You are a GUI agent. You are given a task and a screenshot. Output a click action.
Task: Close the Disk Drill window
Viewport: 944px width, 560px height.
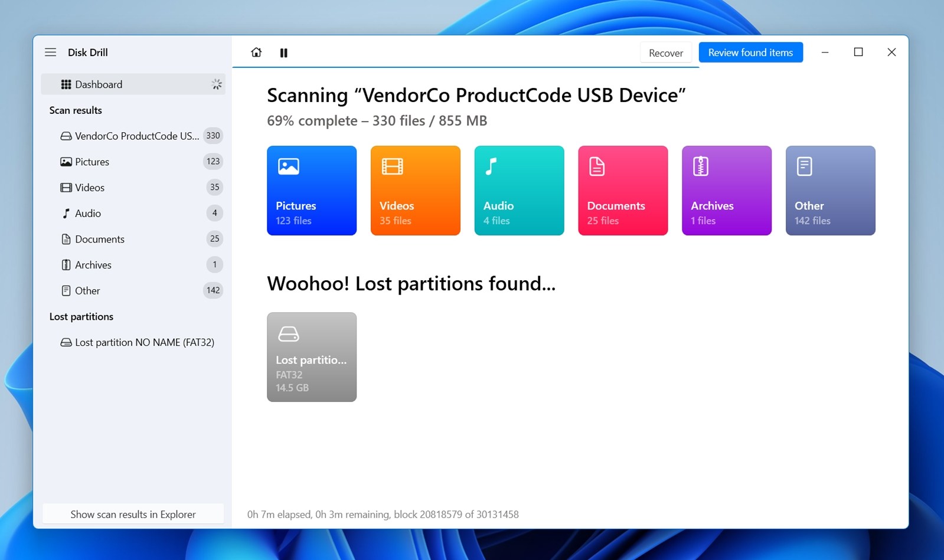(x=891, y=53)
